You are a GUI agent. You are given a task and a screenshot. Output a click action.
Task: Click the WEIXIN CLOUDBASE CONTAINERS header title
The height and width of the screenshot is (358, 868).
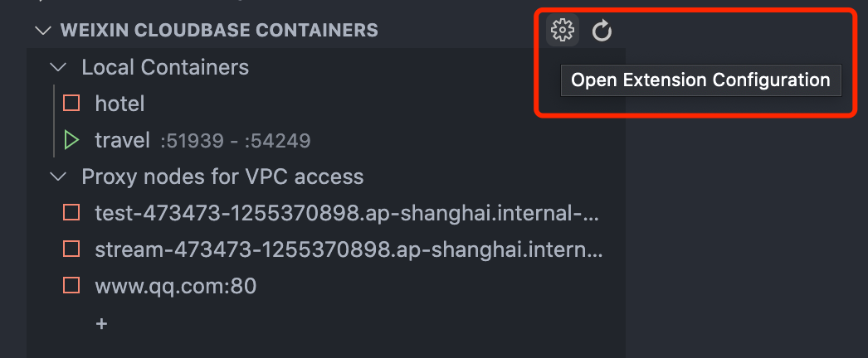tap(219, 31)
